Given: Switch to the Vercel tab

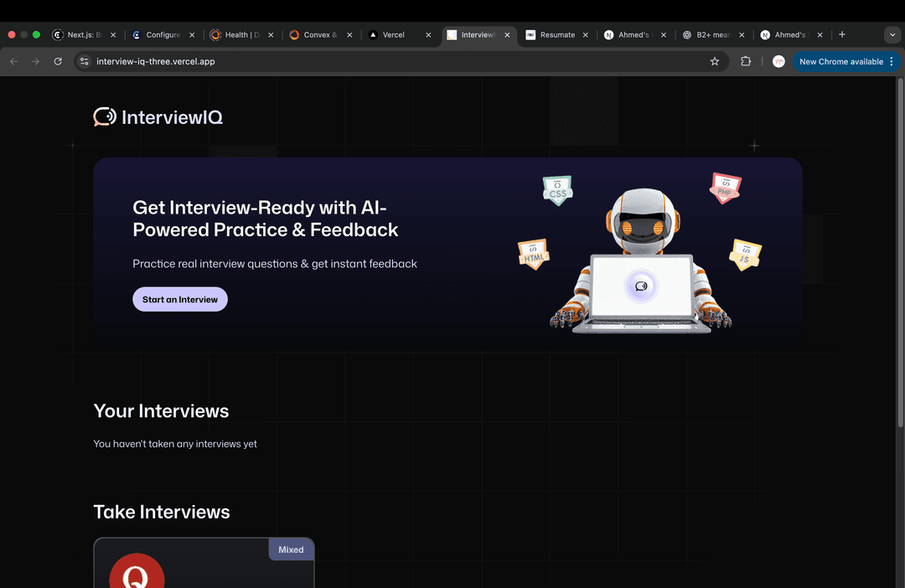Looking at the screenshot, I should [393, 35].
